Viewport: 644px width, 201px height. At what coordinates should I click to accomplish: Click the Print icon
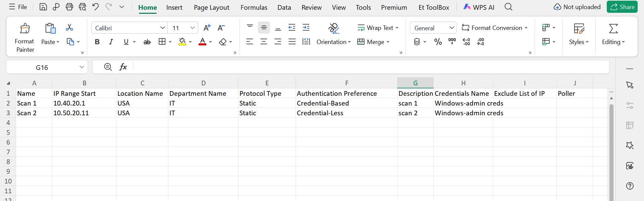pos(69,7)
